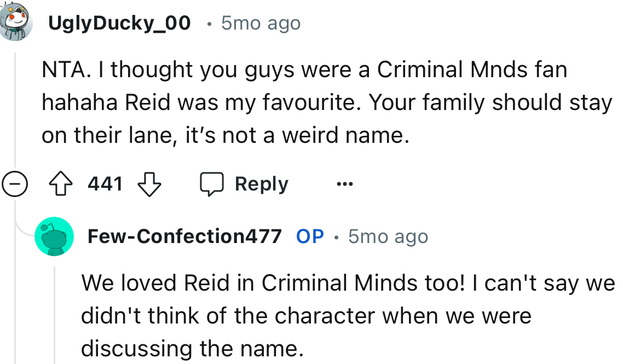Collapse UglyDucky_00's comment with minus button
Image resolution: width=623 pixels, height=364 pixels.
click(x=15, y=184)
